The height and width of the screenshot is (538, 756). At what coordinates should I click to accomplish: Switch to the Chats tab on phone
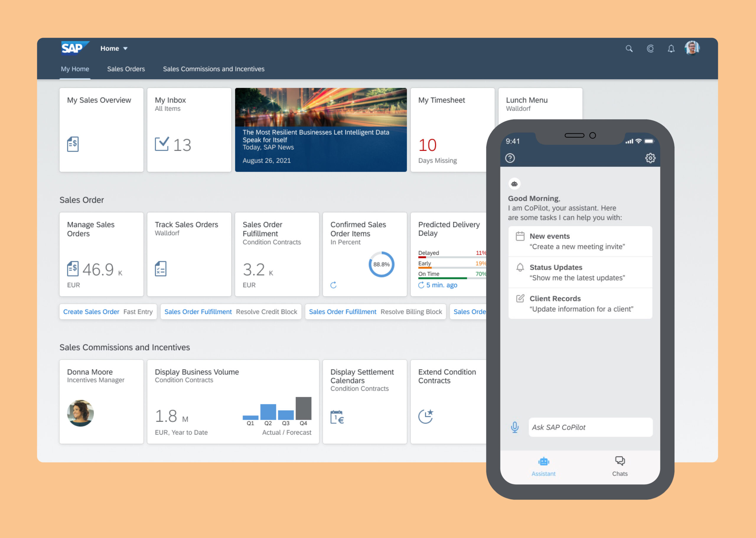[x=620, y=467]
